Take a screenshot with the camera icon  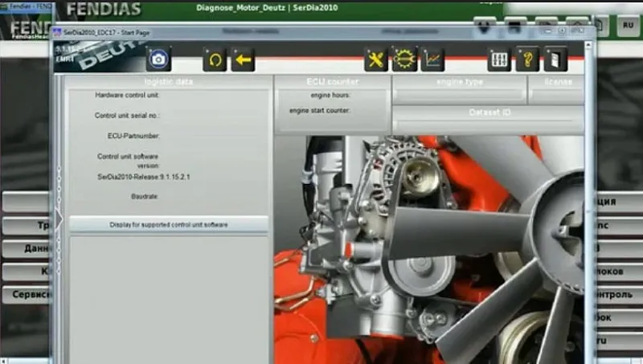158,59
